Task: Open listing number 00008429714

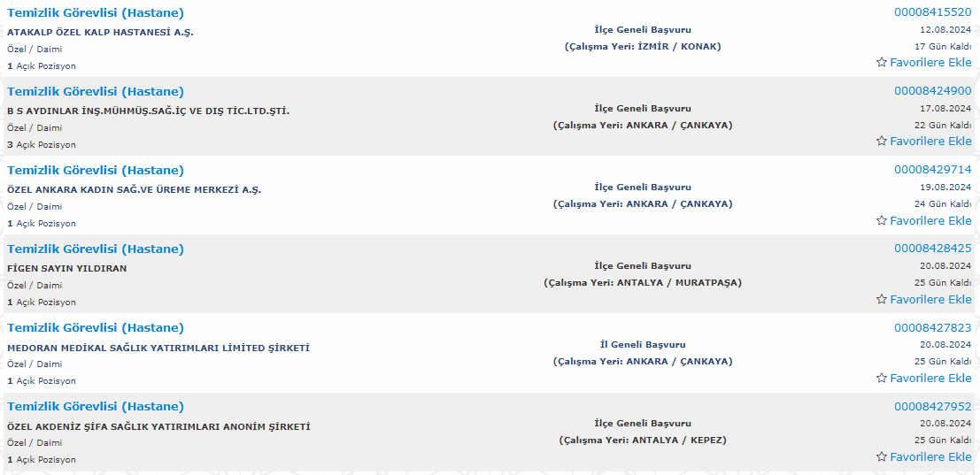Action: (x=933, y=170)
